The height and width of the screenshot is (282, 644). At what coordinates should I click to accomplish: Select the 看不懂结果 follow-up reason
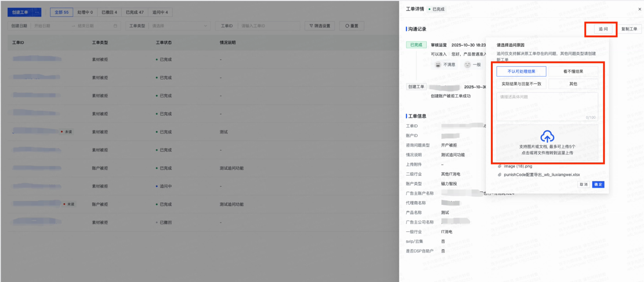[573, 71]
